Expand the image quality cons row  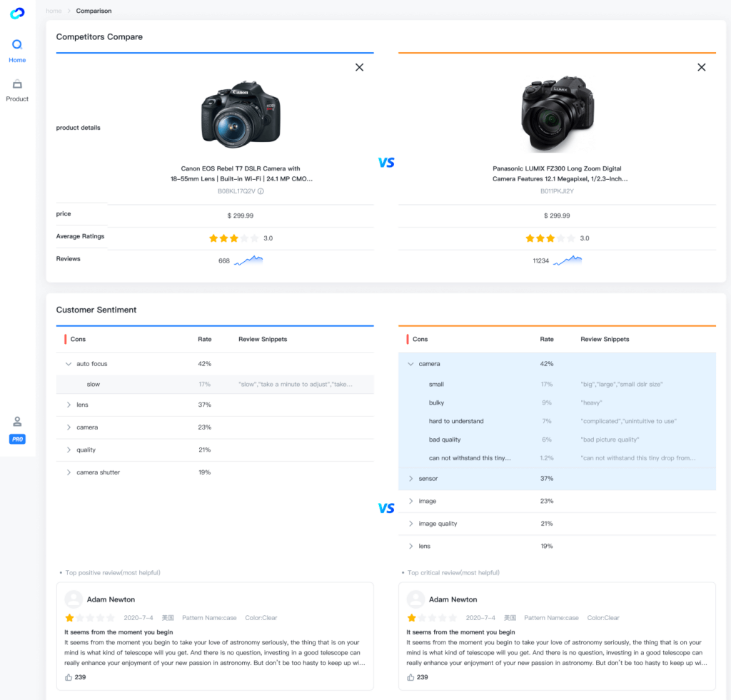pos(410,523)
